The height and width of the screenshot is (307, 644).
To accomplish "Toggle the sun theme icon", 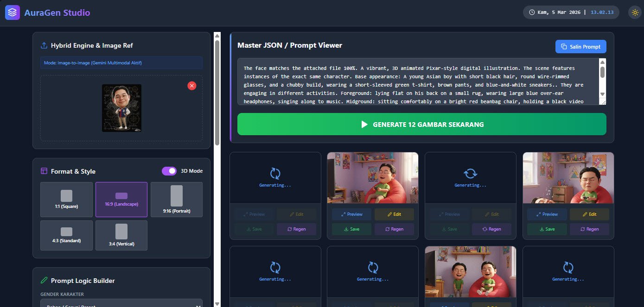I will (x=635, y=13).
